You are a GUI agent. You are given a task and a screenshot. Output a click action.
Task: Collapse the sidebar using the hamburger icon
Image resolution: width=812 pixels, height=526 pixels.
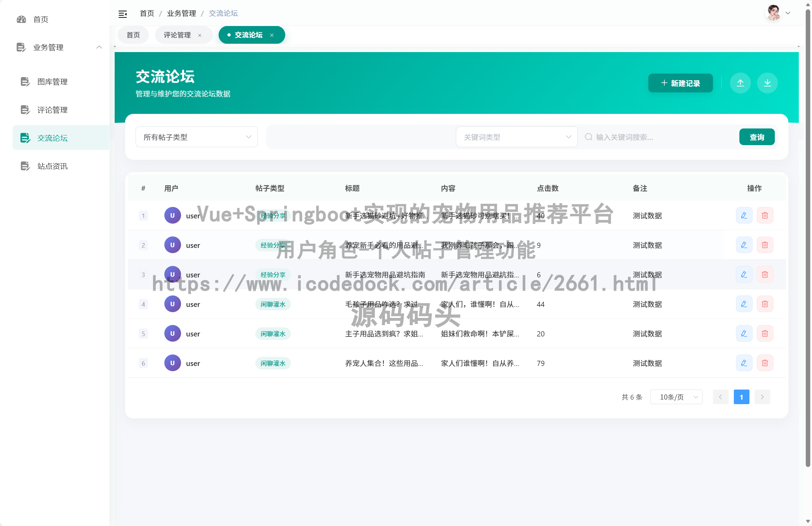point(123,13)
